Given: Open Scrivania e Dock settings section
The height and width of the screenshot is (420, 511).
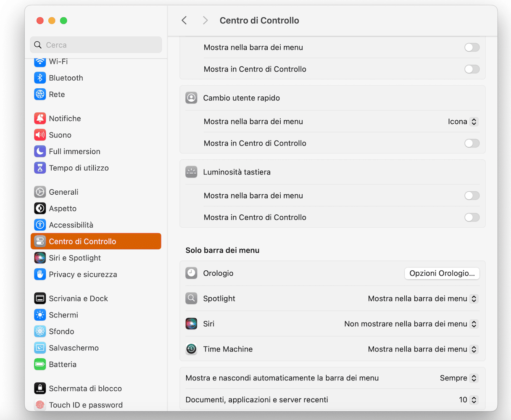Looking at the screenshot, I should click(78, 298).
